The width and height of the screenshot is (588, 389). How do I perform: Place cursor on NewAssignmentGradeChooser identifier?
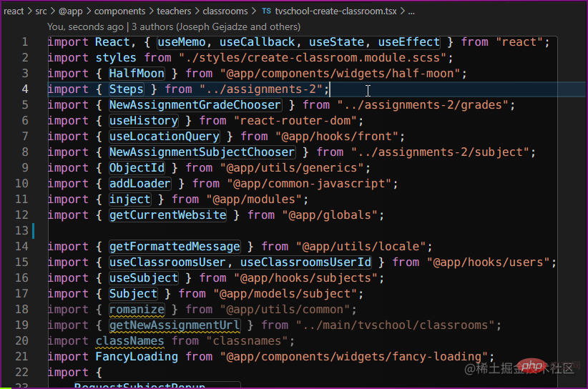(x=195, y=104)
